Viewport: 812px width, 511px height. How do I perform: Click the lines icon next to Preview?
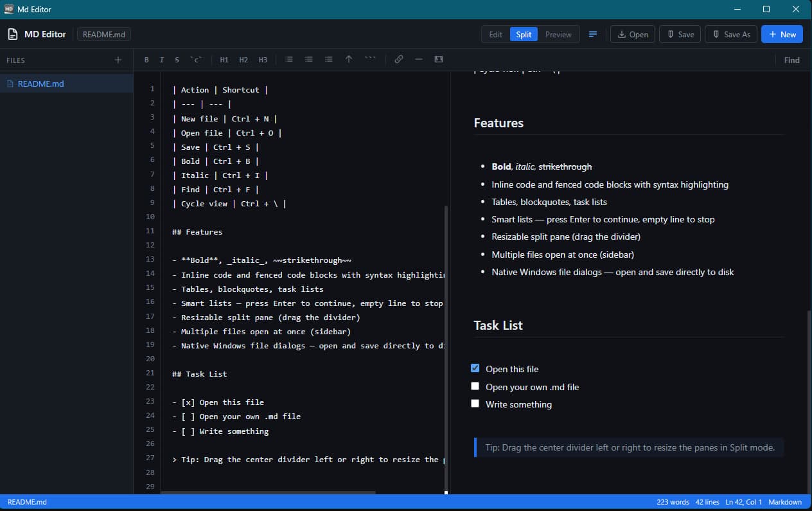click(x=593, y=34)
